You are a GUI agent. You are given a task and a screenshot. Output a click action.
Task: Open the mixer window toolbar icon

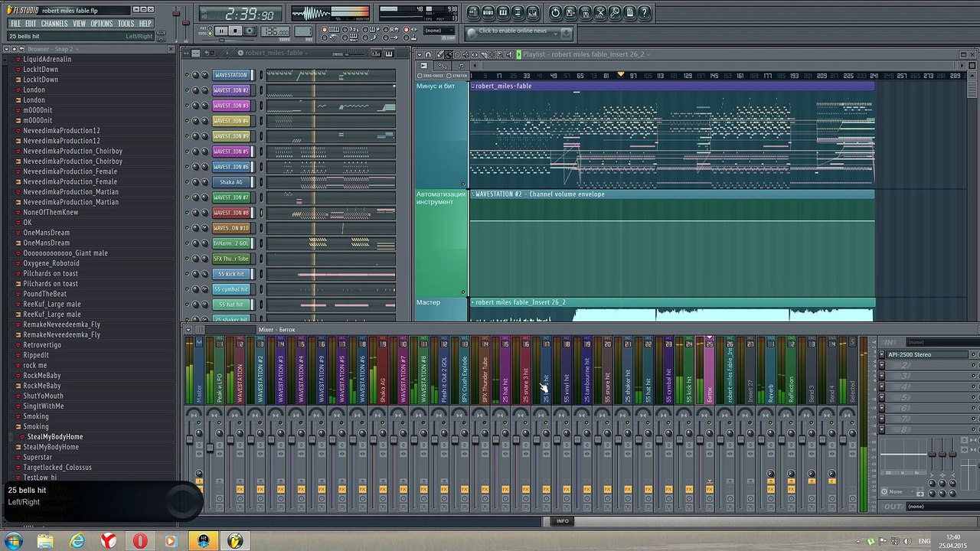point(533,13)
